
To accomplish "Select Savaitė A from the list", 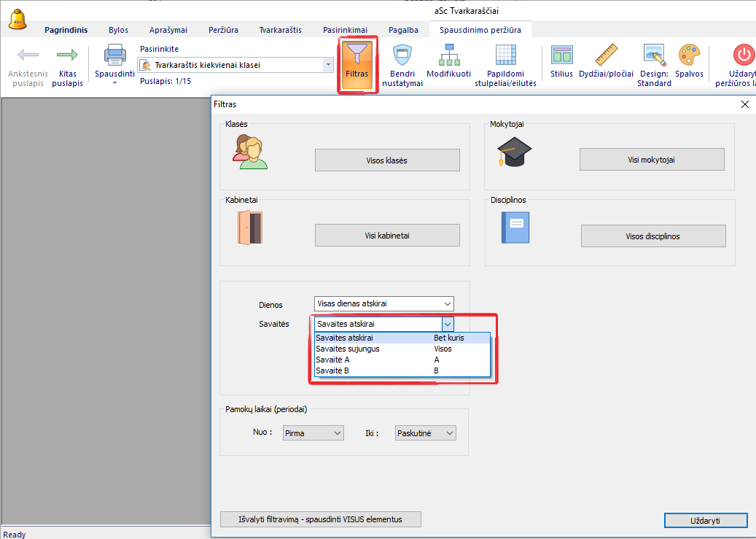I will tap(332, 360).
